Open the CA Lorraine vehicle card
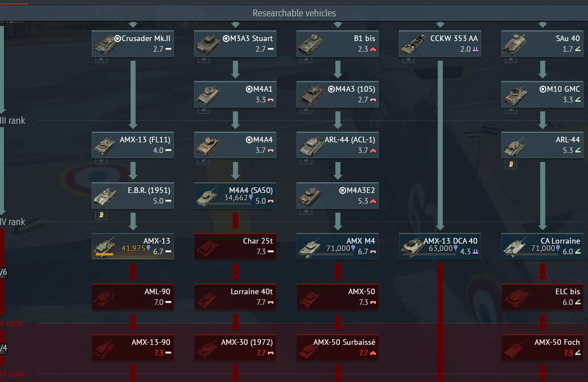Image resolution: width=588 pixels, height=382 pixels. 542,246
